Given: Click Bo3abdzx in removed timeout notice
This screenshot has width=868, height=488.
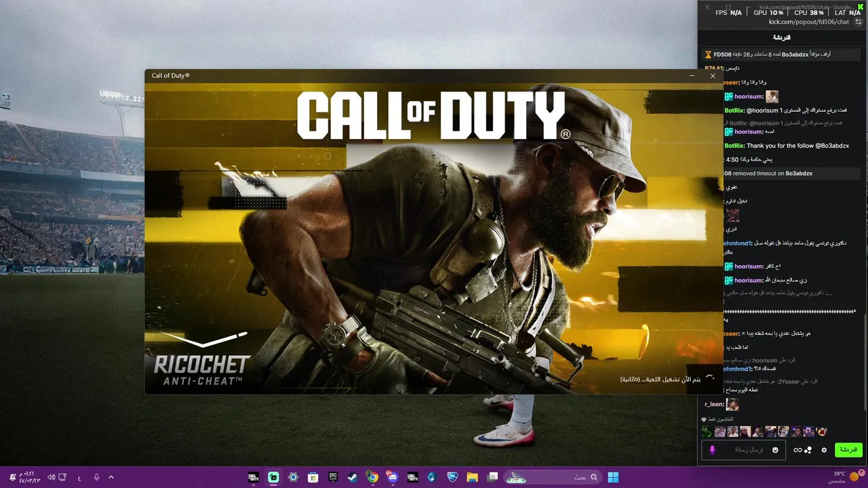Looking at the screenshot, I should (x=799, y=174).
